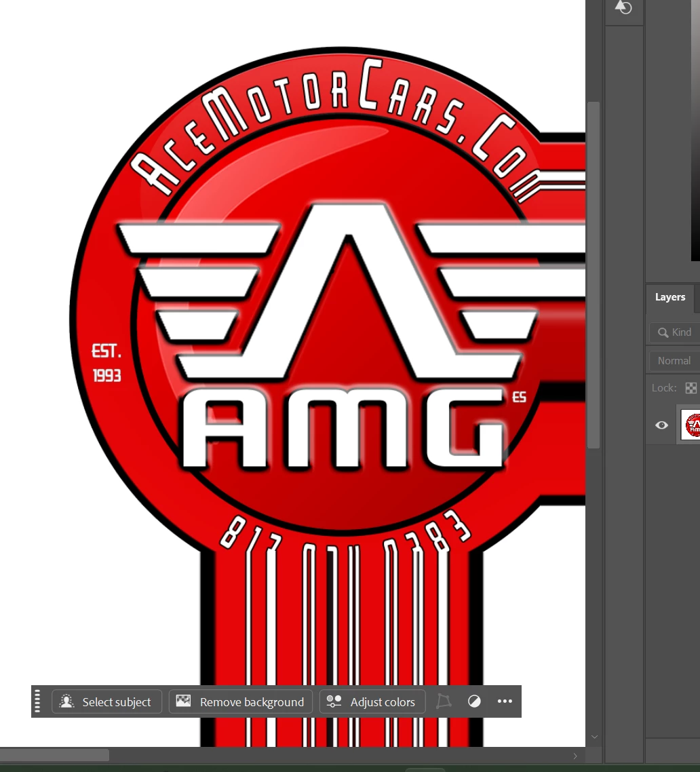Toggle lock transparent pixels checkerboard icon

click(x=691, y=388)
